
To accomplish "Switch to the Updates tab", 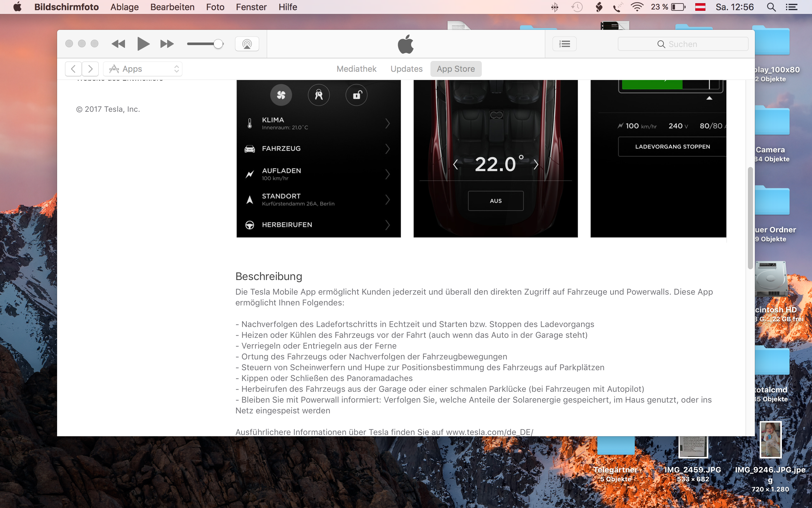I will [x=406, y=69].
